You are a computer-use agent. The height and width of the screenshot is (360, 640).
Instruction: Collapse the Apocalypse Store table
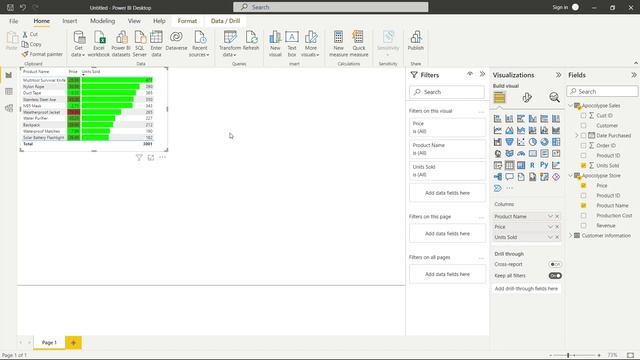point(570,176)
